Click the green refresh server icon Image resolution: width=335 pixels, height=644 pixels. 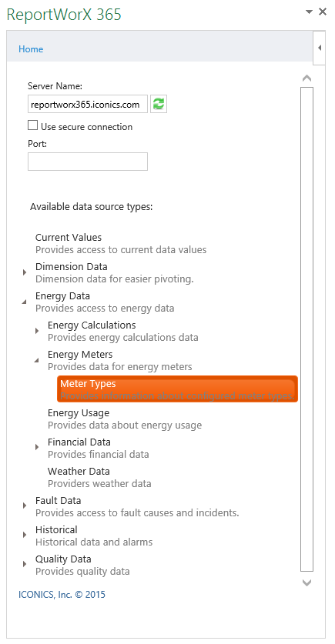pos(158,104)
